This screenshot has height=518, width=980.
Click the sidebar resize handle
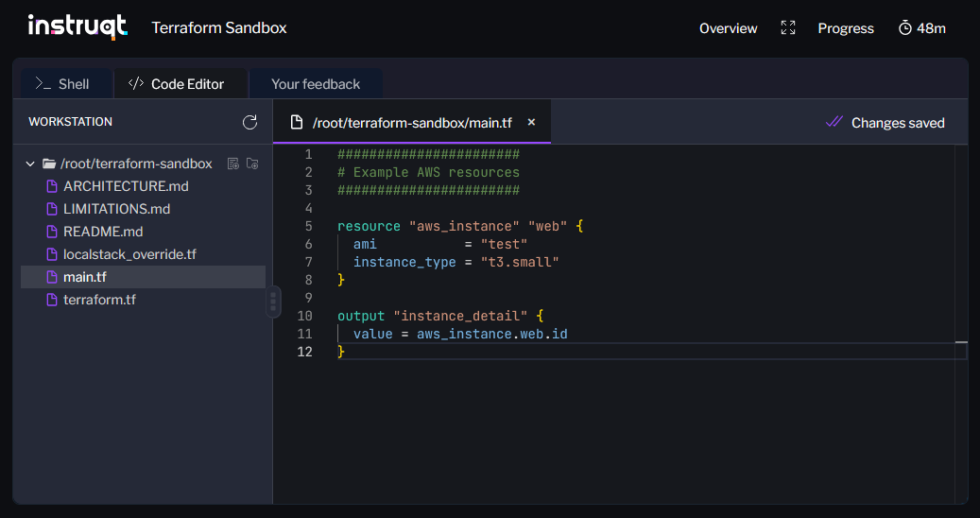273,302
